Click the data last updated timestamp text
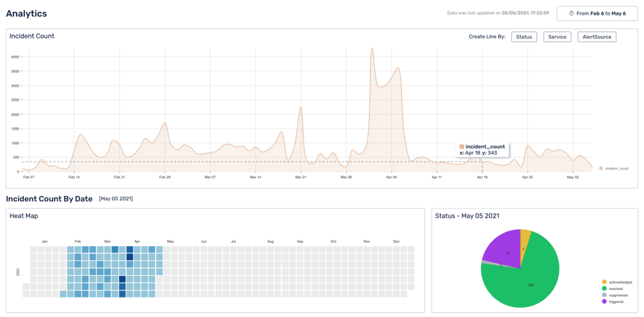644x317 pixels. [498, 13]
